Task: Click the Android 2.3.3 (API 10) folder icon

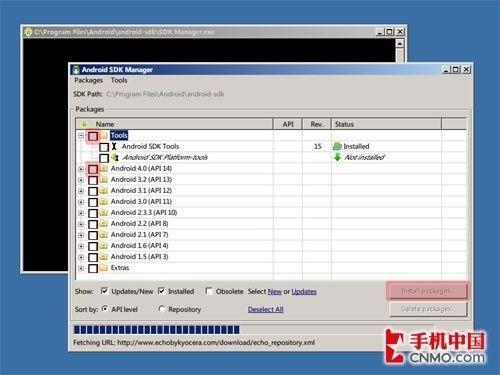Action: (x=104, y=213)
